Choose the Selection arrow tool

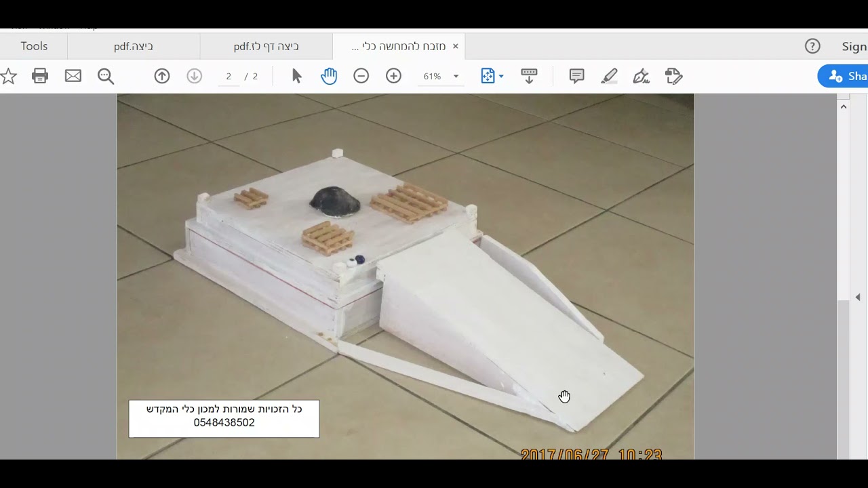coord(296,76)
